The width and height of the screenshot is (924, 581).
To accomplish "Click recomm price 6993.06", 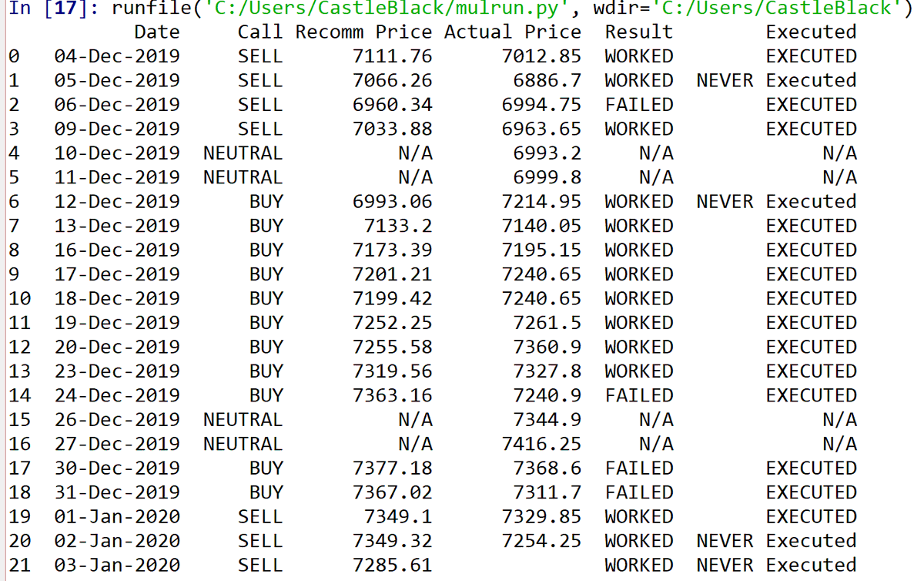I will pyautogui.click(x=393, y=202).
